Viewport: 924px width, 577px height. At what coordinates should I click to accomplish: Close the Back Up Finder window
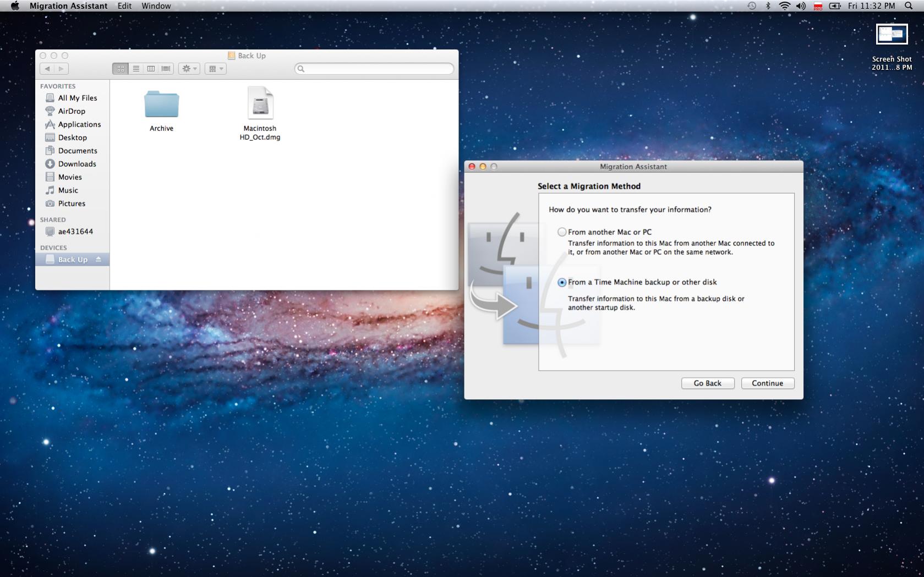click(x=43, y=56)
